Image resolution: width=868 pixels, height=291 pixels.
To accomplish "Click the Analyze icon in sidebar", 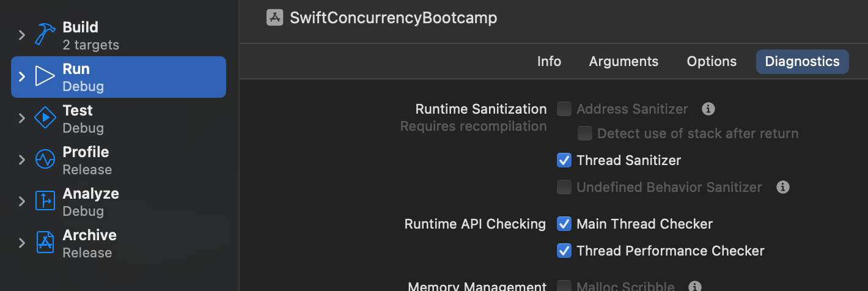I will (x=45, y=201).
